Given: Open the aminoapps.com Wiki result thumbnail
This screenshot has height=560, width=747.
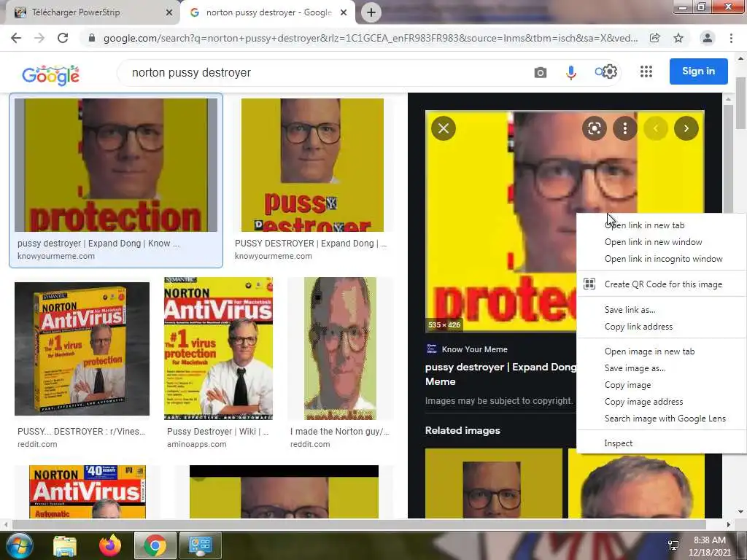Looking at the screenshot, I should [x=218, y=348].
